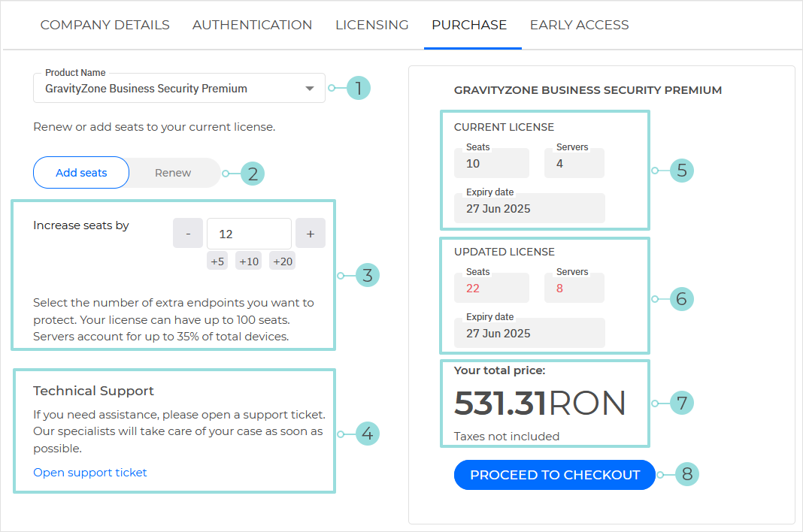This screenshot has height=532, width=803.
Task: Open the Product Name dropdown
Action: click(179, 88)
